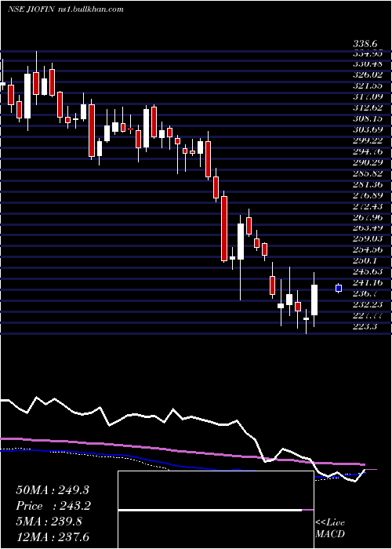Click the 299.22 price axis label

coord(367,140)
